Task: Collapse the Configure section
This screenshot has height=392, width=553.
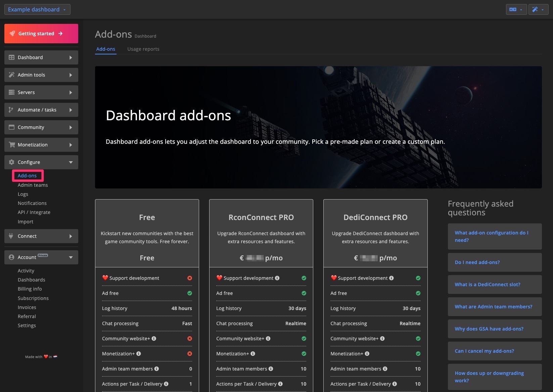Action: pos(71,162)
